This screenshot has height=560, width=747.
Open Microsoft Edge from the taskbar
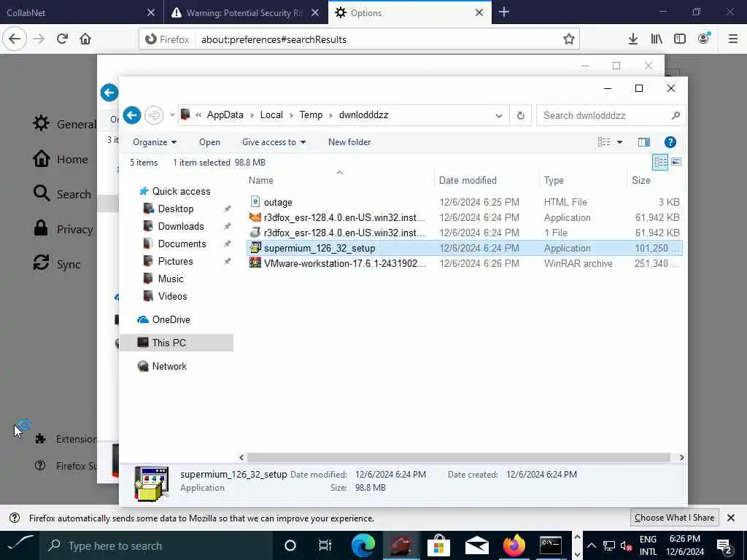363,545
